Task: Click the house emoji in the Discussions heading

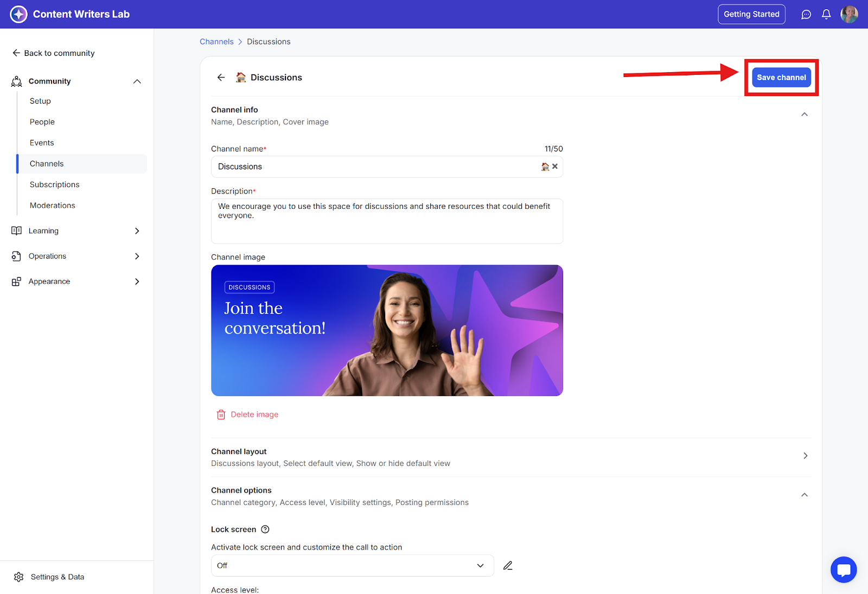Action: pos(241,78)
